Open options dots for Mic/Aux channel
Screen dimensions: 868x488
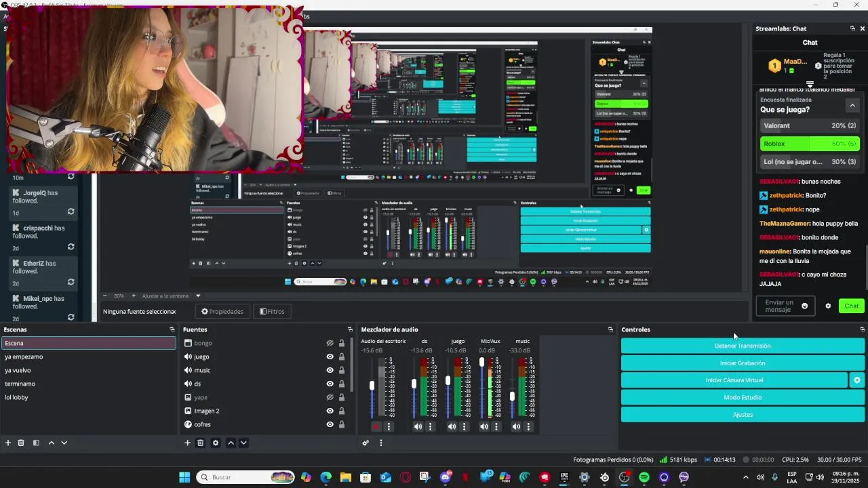(496, 426)
